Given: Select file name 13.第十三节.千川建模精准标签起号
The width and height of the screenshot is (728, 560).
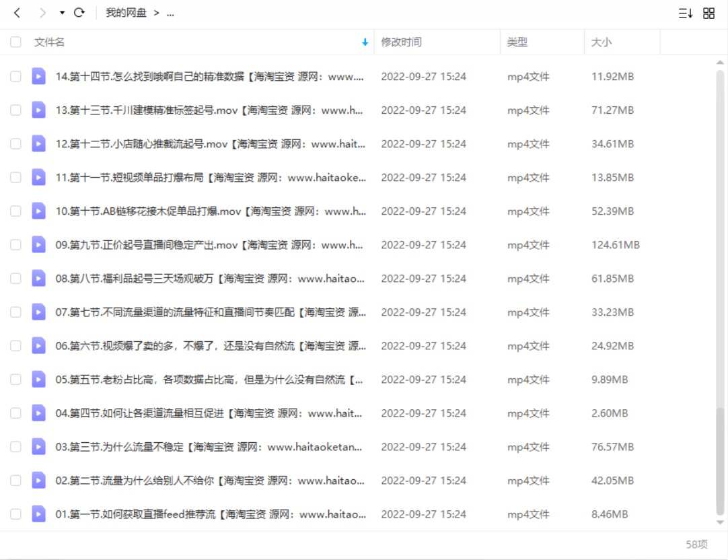Looking at the screenshot, I should click(209, 110).
